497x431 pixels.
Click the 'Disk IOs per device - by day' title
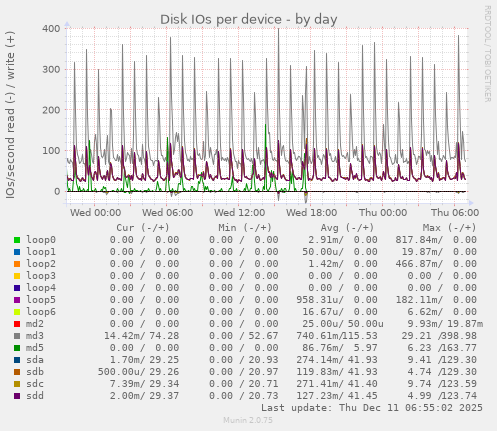point(249,20)
